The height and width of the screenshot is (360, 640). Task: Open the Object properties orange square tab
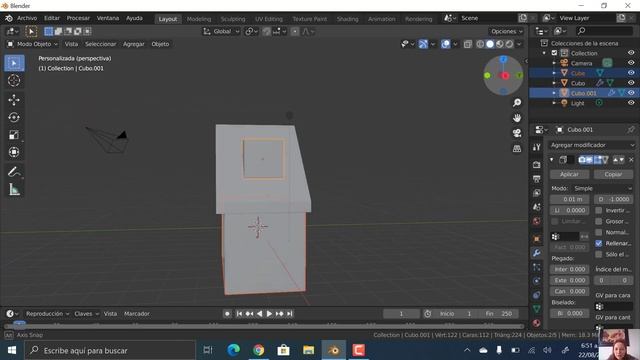(536, 239)
